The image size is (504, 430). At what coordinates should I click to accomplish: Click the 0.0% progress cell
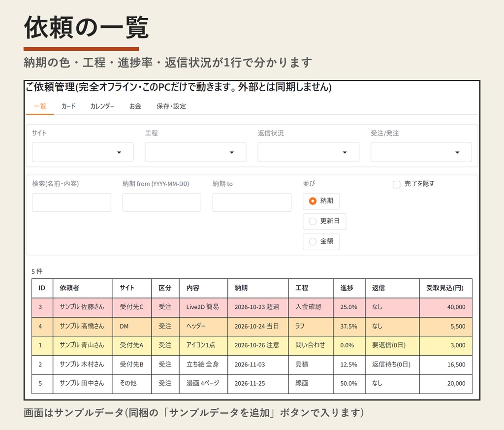349,345
